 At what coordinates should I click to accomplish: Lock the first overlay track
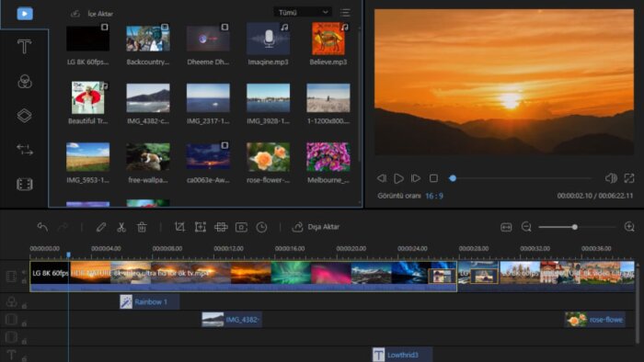tap(24, 323)
